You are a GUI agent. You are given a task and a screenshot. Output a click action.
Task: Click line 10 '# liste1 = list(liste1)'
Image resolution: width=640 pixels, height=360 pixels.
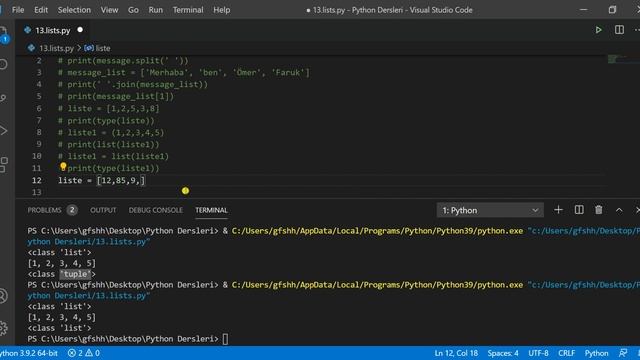tap(113, 156)
